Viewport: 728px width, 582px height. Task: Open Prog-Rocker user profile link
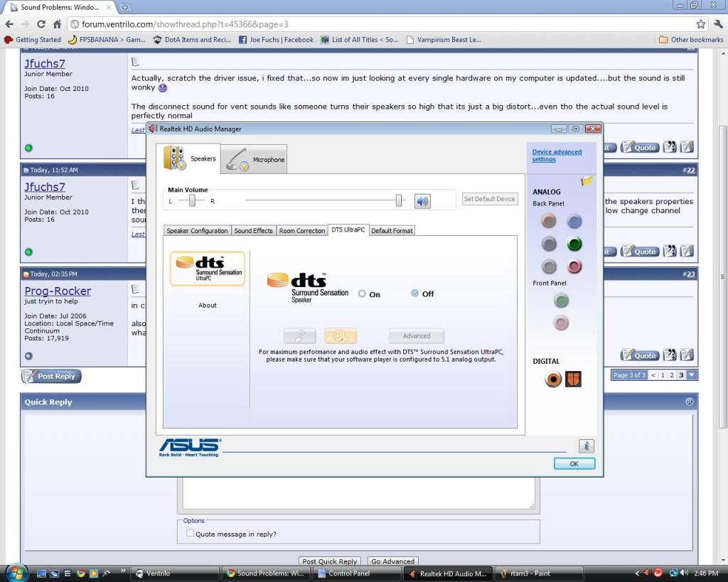[58, 291]
